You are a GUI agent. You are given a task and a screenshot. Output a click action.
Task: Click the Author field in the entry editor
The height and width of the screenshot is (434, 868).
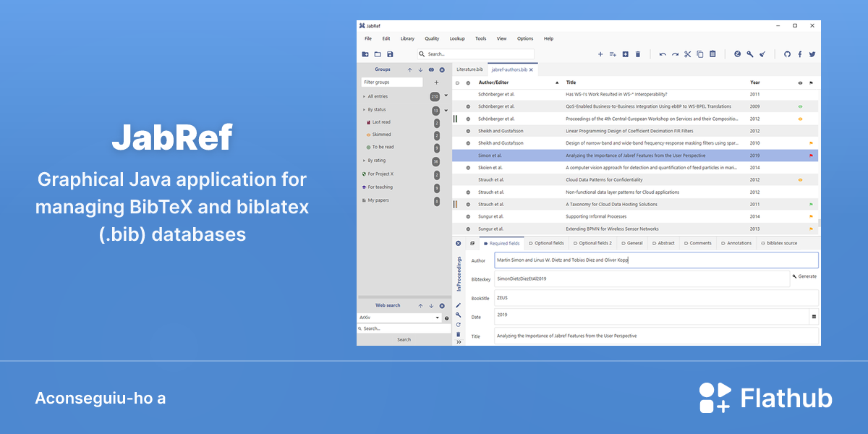tap(656, 260)
